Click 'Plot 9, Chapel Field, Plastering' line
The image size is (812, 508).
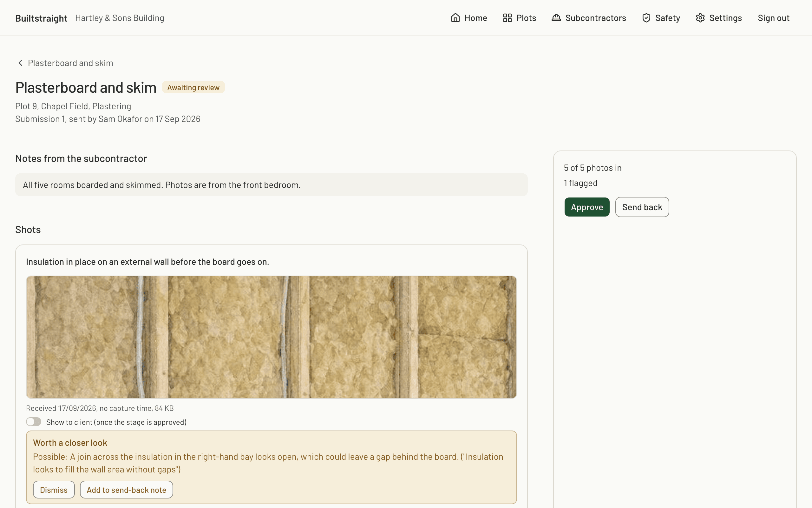click(x=73, y=106)
